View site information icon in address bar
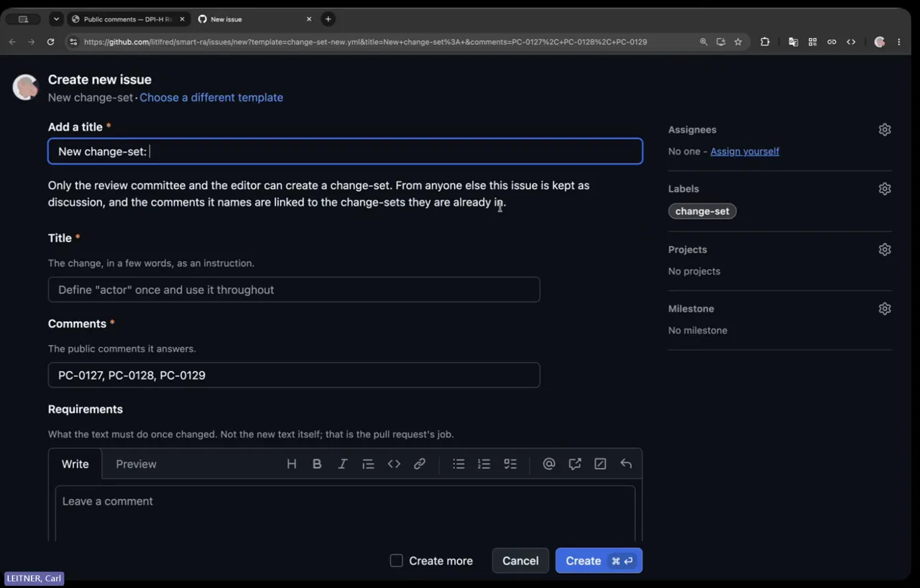920x588 pixels. [x=73, y=42]
